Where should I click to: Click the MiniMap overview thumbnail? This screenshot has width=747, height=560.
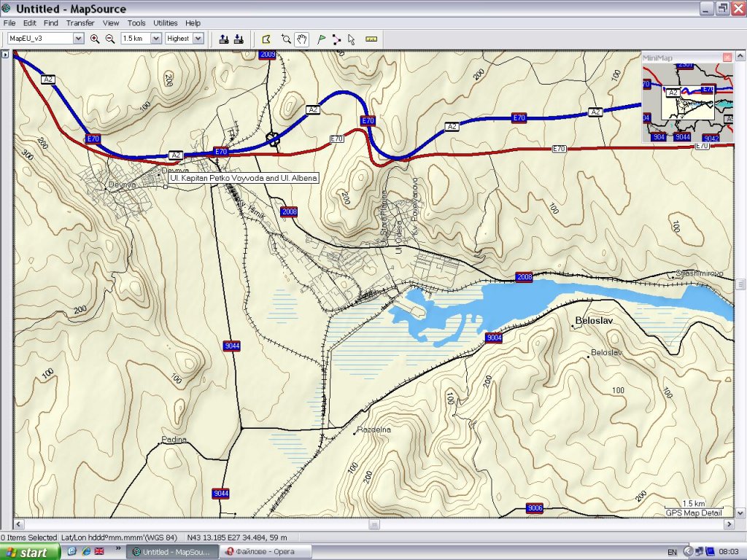tap(687, 103)
